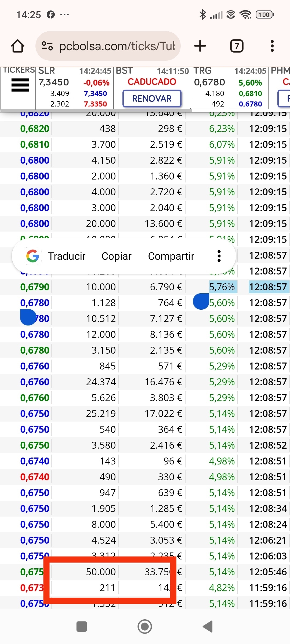The width and height of the screenshot is (290, 644).
Task: Tap the 0,6810 price in the table row
Action: tap(35, 144)
